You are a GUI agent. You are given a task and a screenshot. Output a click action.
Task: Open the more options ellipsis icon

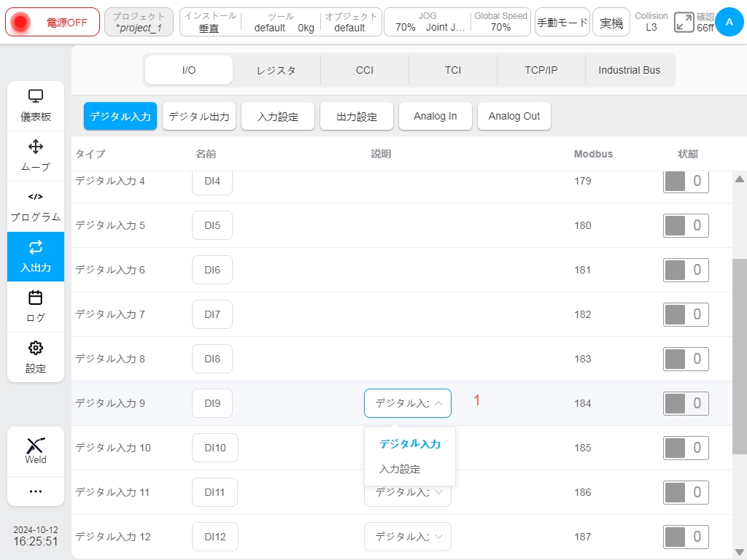pyautogui.click(x=36, y=491)
